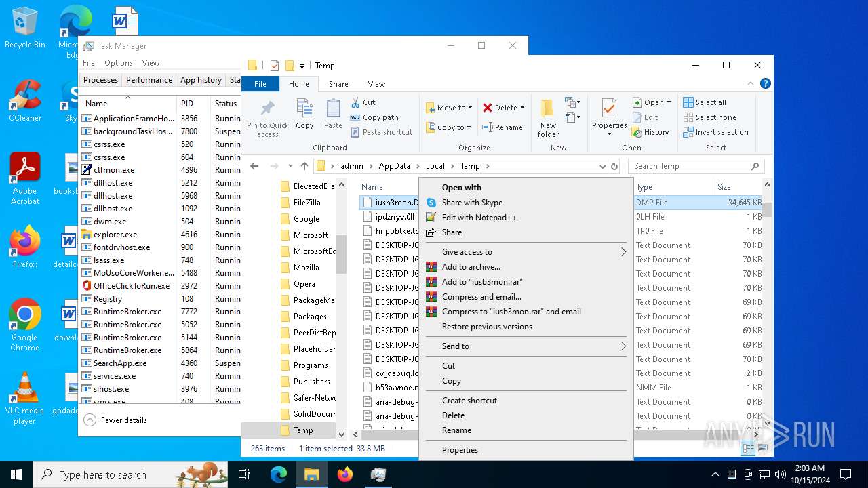This screenshot has height=488, width=868.
Task: Open the Move to dropdown
Action: click(450, 108)
